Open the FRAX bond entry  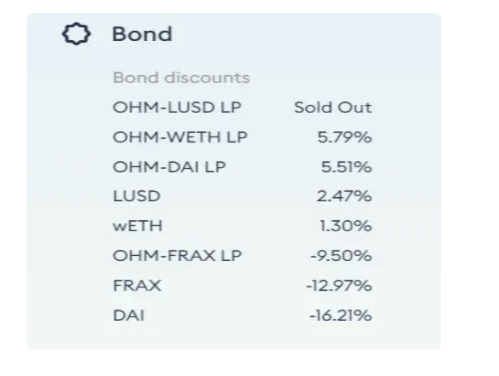tap(137, 285)
